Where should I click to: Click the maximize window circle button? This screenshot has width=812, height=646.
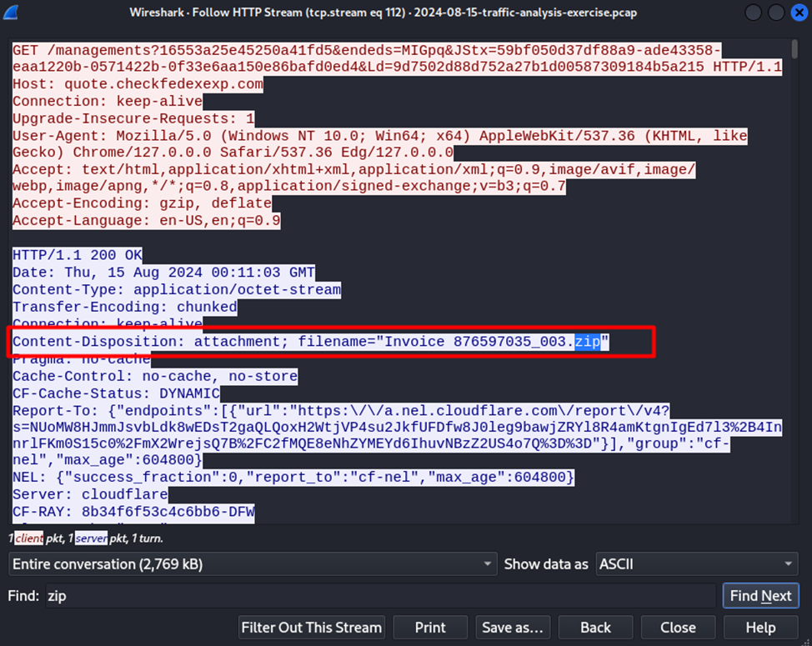[x=776, y=13]
